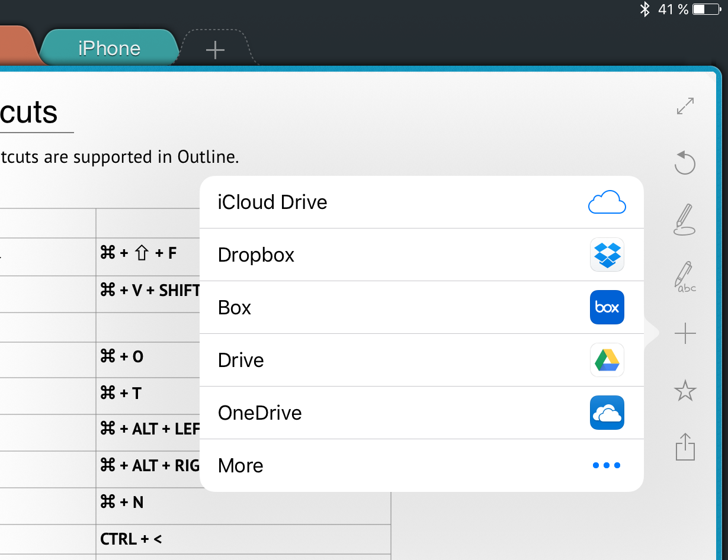Image resolution: width=728 pixels, height=560 pixels.
Task: Tap the Dropbox logo icon
Action: pyautogui.click(x=607, y=255)
